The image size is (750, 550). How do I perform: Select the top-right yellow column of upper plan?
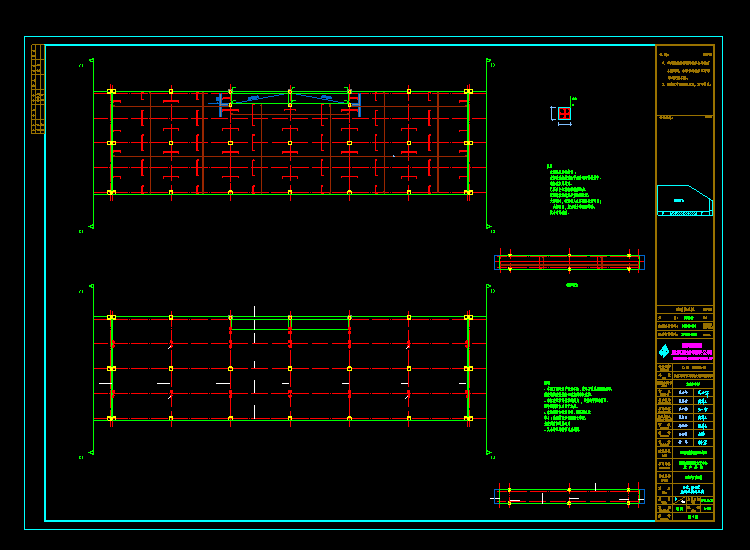pyautogui.click(x=468, y=91)
